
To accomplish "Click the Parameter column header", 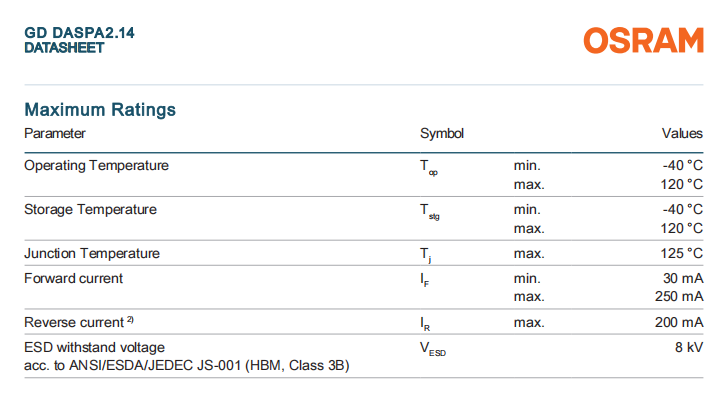I will pyautogui.click(x=55, y=133).
